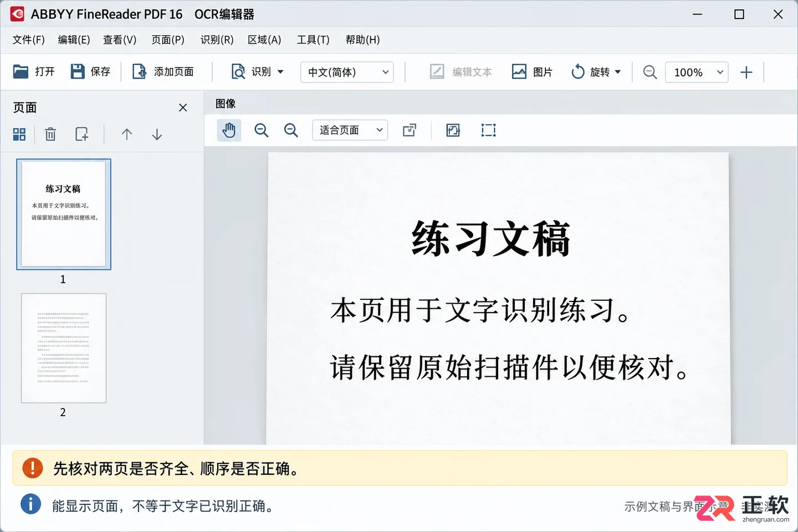Click the image area analysis icon
Image resolution: width=798 pixels, height=532 pixels.
pos(453,130)
